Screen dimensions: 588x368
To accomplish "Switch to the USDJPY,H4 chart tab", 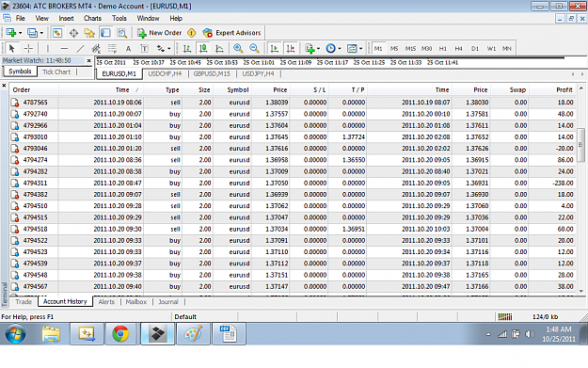I will click(258, 74).
